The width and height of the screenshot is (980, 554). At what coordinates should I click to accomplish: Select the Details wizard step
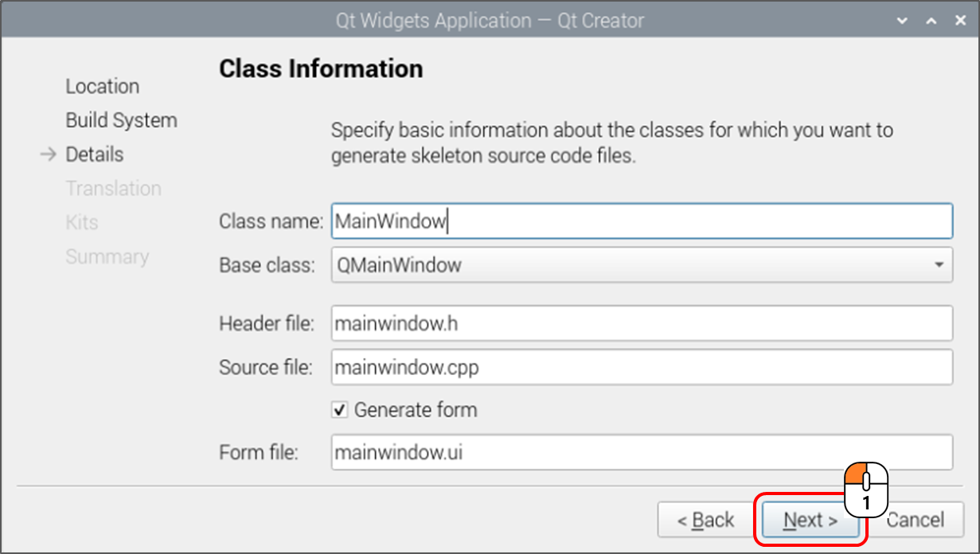(x=94, y=154)
